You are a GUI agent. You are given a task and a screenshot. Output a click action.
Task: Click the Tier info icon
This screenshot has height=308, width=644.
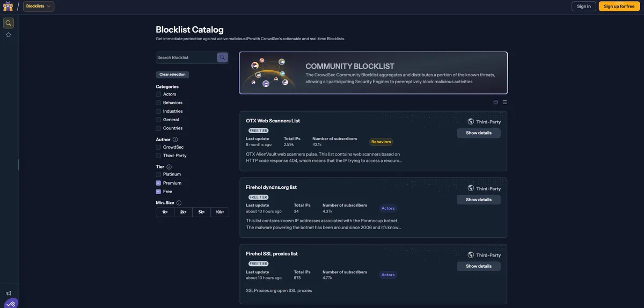point(169,167)
